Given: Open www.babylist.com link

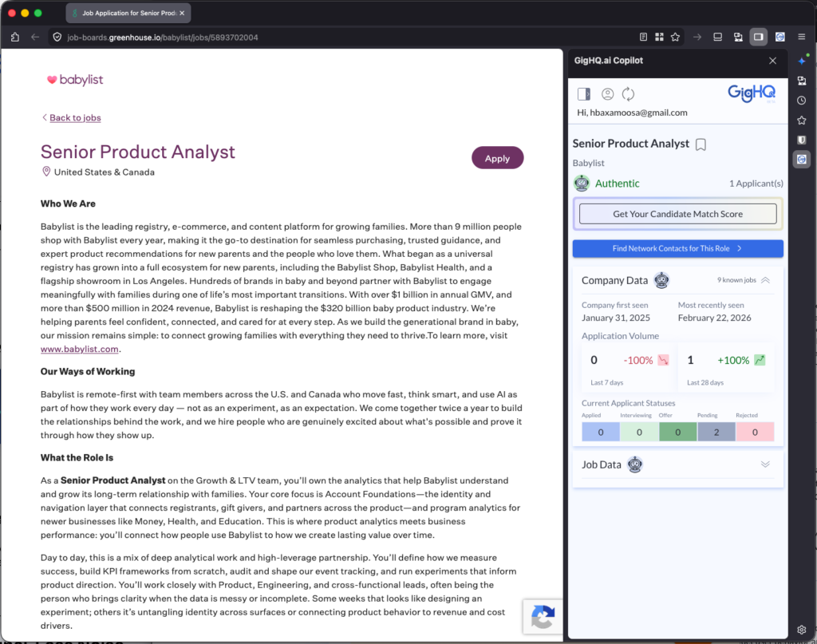Looking at the screenshot, I should click(x=80, y=349).
